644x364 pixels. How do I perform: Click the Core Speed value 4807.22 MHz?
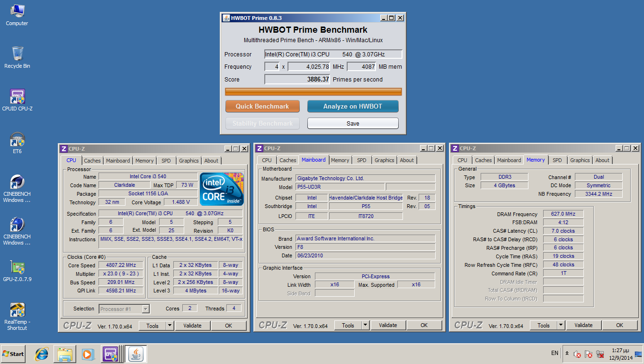[x=121, y=265]
